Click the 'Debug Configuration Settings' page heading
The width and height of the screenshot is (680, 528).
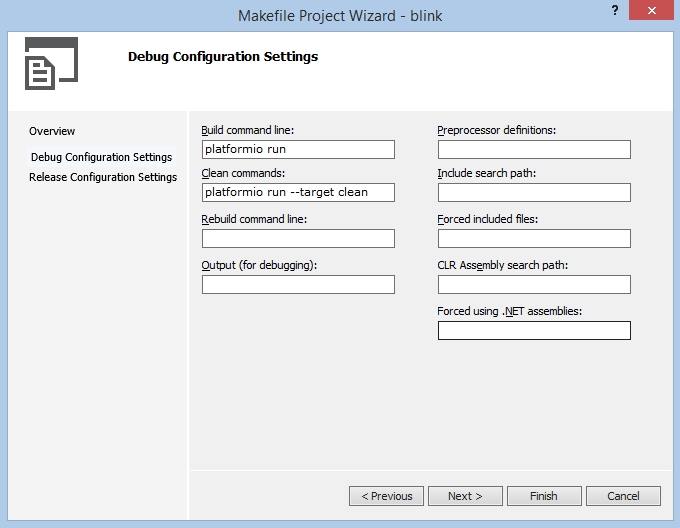coord(223,56)
